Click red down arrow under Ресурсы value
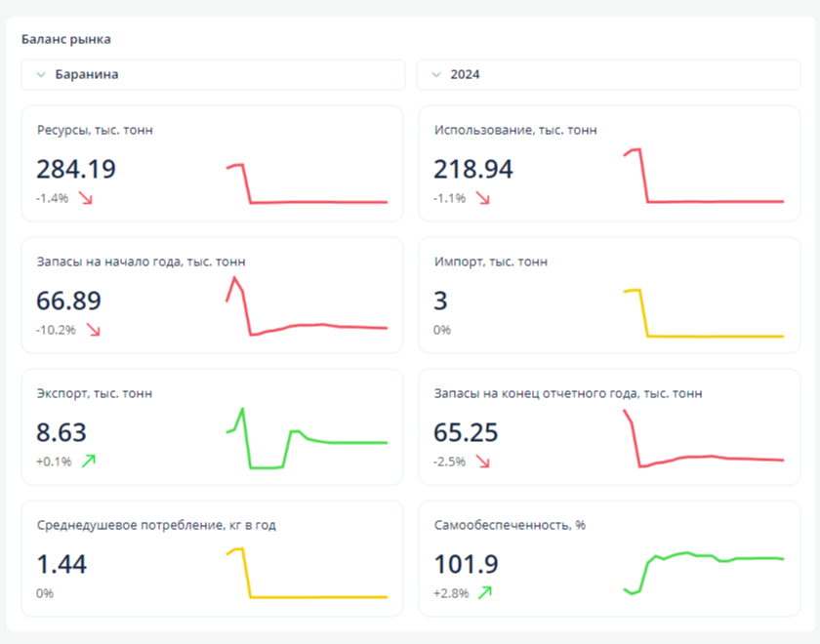 [x=86, y=198]
